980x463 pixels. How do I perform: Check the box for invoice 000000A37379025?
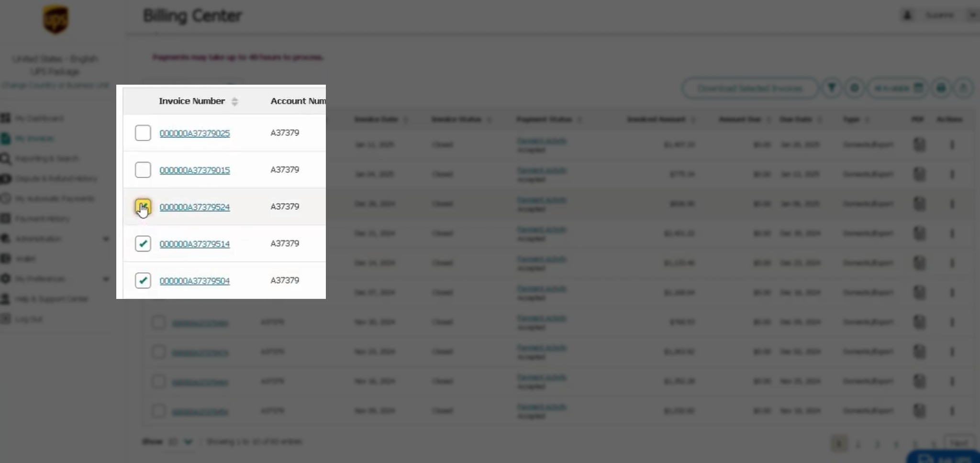[143, 133]
